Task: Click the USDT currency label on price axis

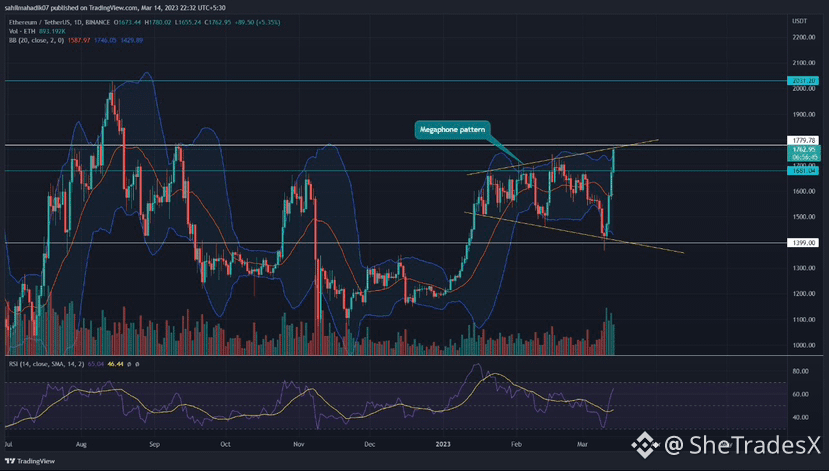Action: pyautogui.click(x=799, y=21)
